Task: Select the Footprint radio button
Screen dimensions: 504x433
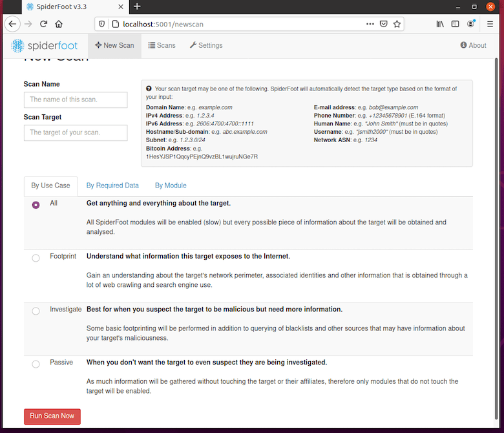Action: 36,258
